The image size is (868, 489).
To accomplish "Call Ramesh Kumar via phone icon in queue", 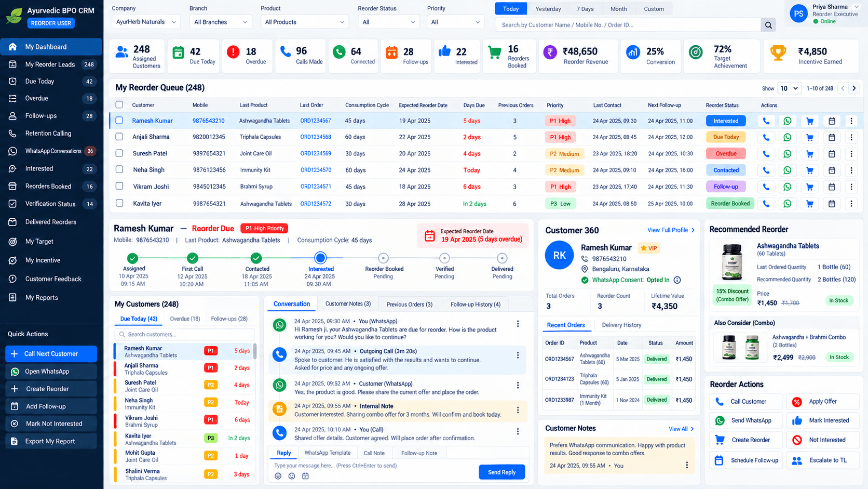I will [766, 121].
